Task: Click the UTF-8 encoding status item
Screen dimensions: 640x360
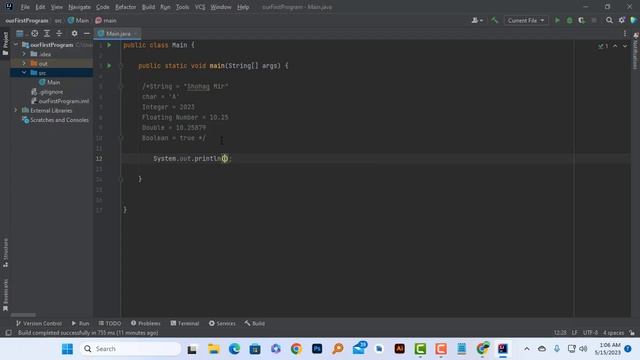Action: click(590, 333)
